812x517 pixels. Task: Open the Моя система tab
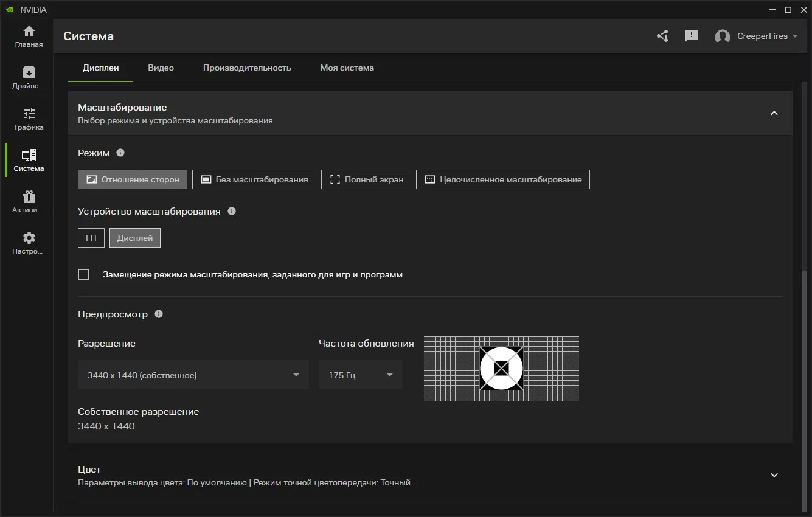[347, 68]
